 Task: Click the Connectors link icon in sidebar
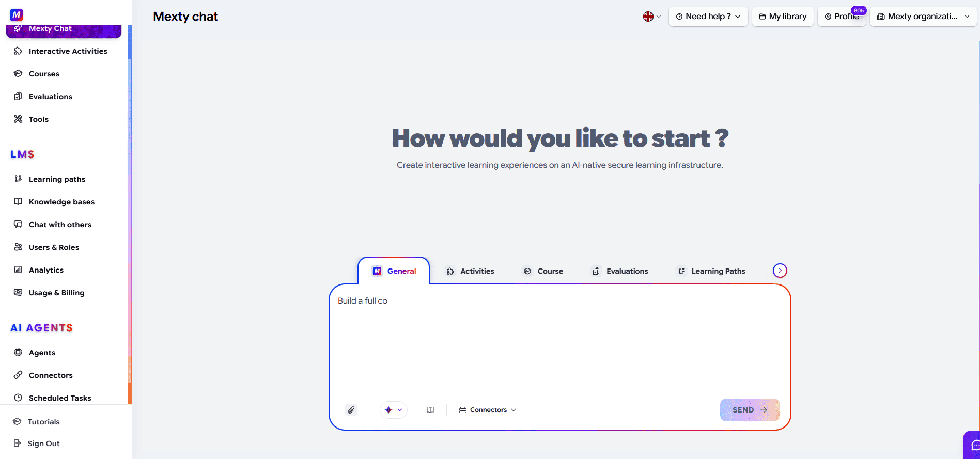18,375
